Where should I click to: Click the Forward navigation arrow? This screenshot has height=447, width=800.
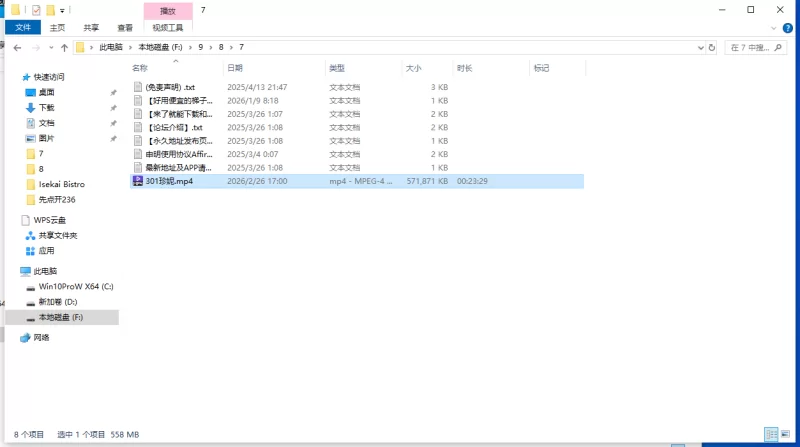pyautogui.click(x=36, y=47)
